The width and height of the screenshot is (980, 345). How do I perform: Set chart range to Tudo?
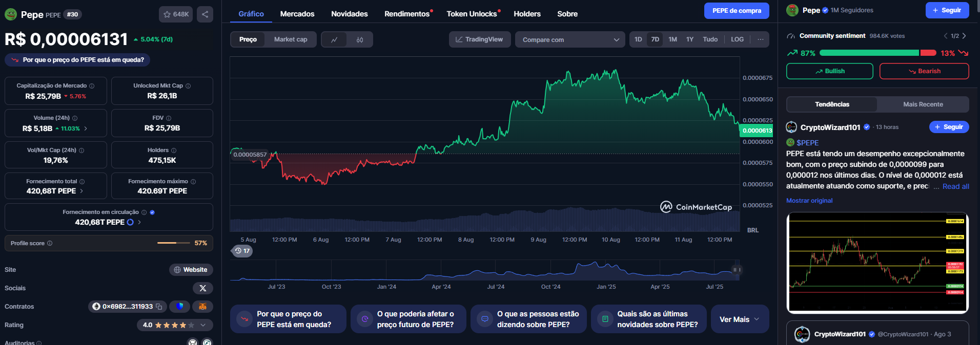(x=710, y=39)
